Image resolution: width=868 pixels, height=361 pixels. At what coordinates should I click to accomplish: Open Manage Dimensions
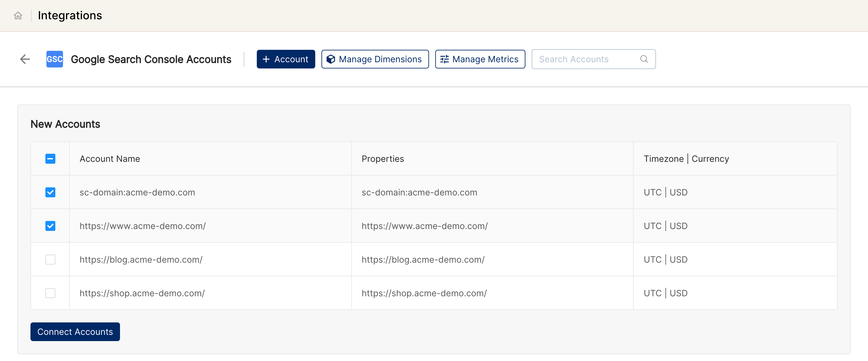tap(375, 59)
